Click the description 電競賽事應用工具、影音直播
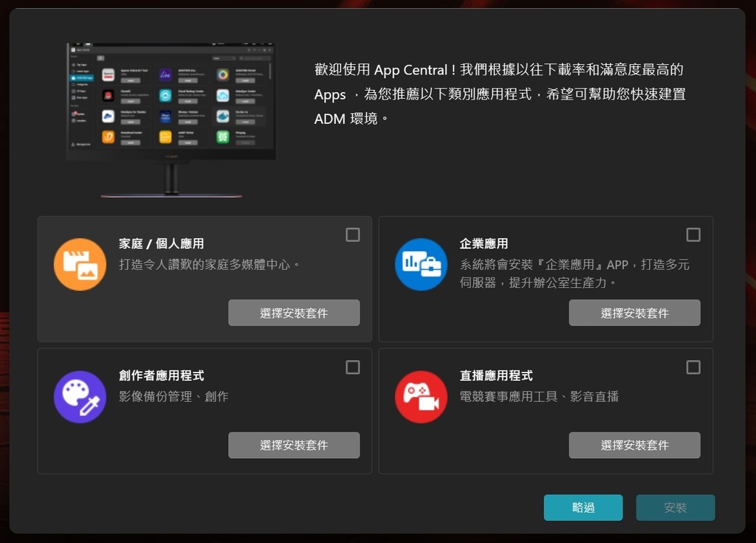Image resolution: width=756 pixels, height=543 pixels. (539, 396)
